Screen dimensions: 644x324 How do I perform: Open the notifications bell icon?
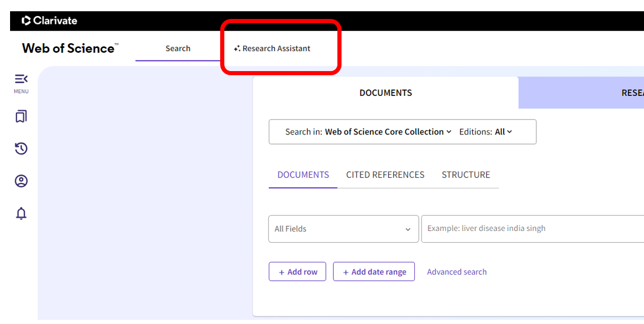point(21,213)
